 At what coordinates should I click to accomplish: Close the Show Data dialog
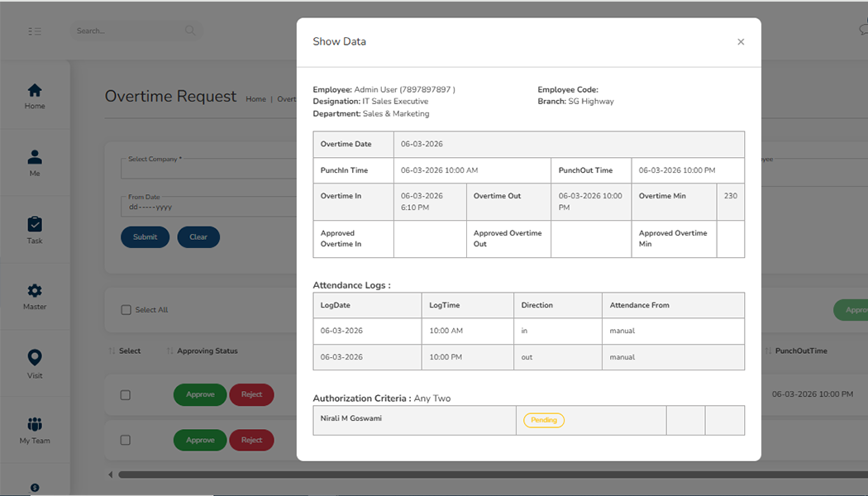[x=741, y=42]
